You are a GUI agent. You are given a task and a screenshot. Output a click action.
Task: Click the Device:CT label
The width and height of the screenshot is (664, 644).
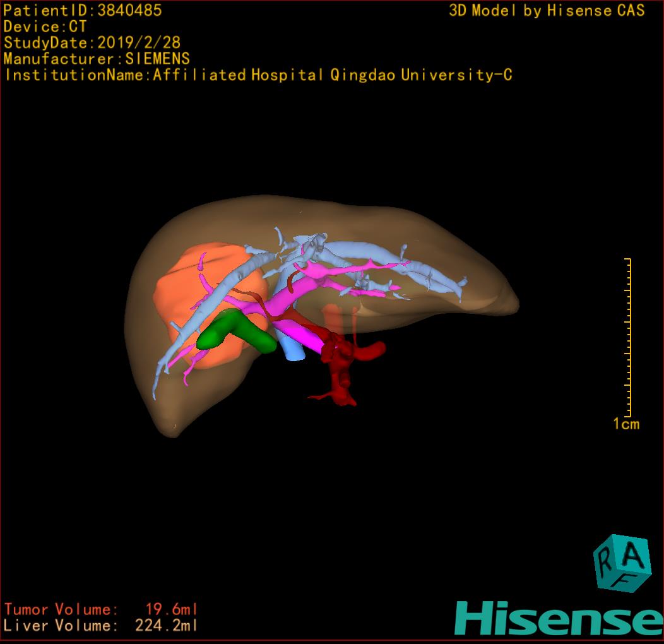click(x=45, y=27)
